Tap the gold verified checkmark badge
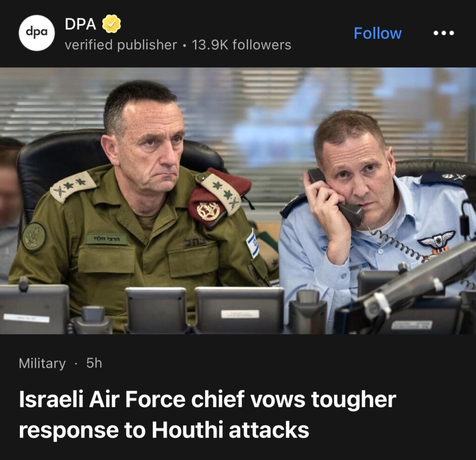 click(112, 24)
